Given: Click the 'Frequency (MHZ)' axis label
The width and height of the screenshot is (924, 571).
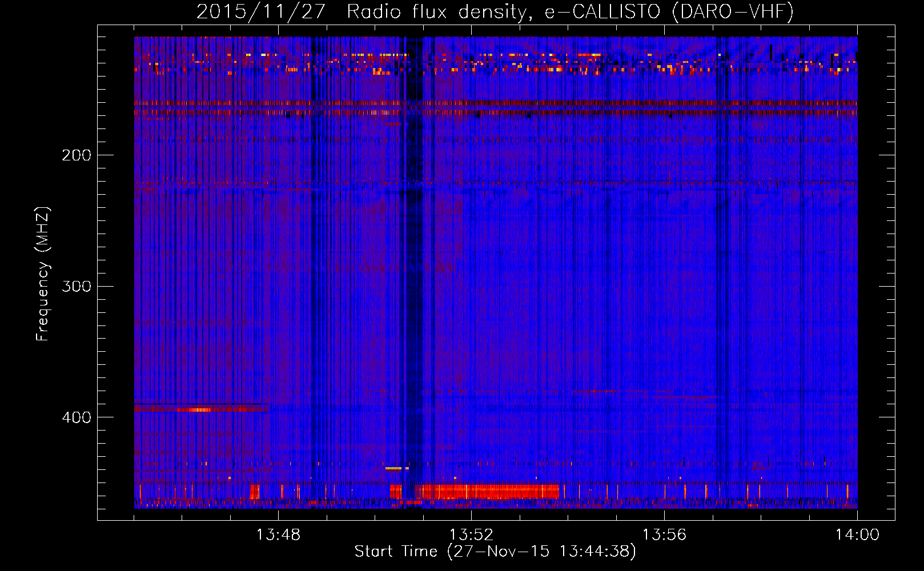Looking at the screenshot, I should click(x=43, y=274).
